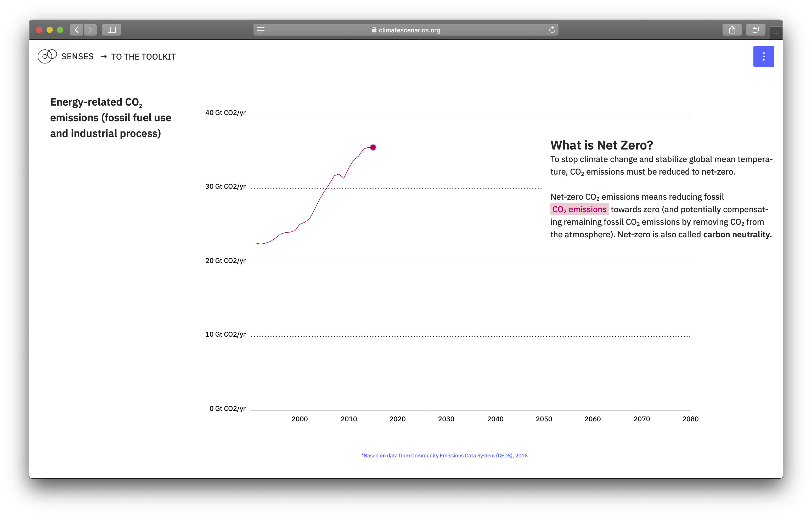
Task: Click the padlock icon in address bar
Action: (x=374, y=30)
